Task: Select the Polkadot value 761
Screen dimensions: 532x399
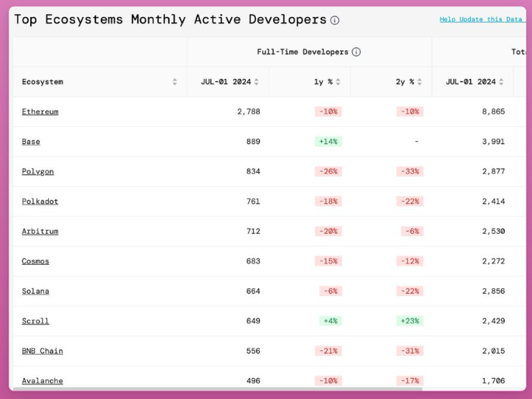Action: [x=253, y=201]
